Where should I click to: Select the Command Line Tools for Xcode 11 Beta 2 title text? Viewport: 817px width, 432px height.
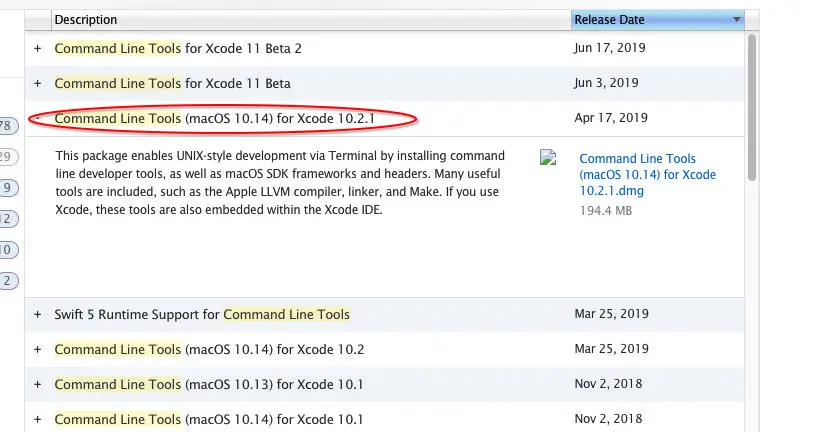(178, 48)
